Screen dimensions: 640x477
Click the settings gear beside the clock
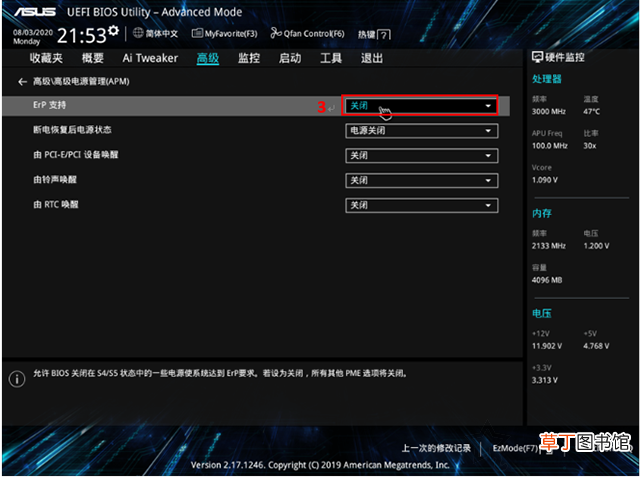pyautogui.click(x=114, y=30)
